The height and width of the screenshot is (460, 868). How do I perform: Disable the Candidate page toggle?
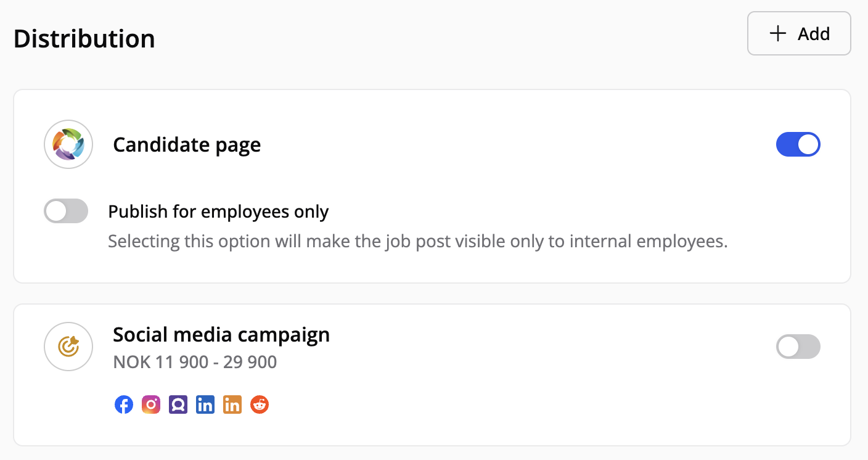798,144
